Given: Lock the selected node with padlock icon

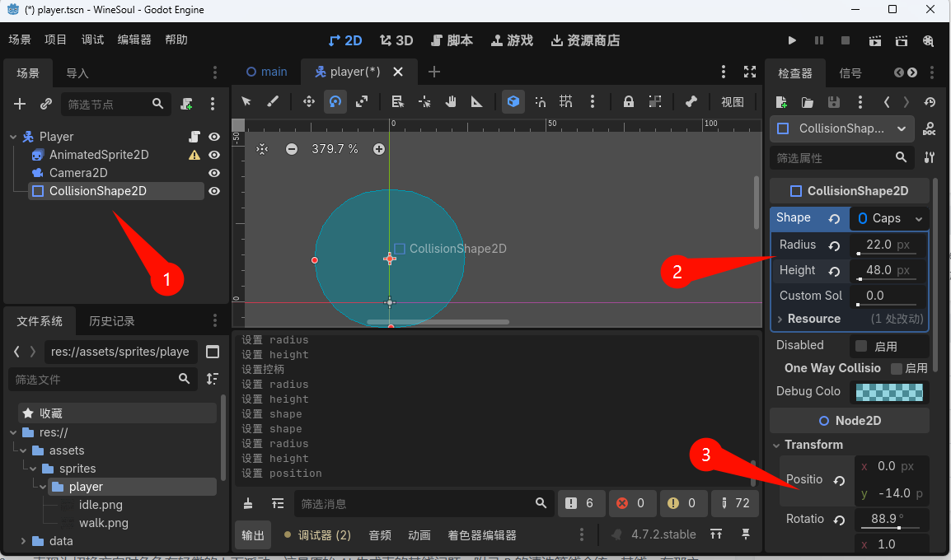Looking at the screenshot, I should [x=628, y=102].
